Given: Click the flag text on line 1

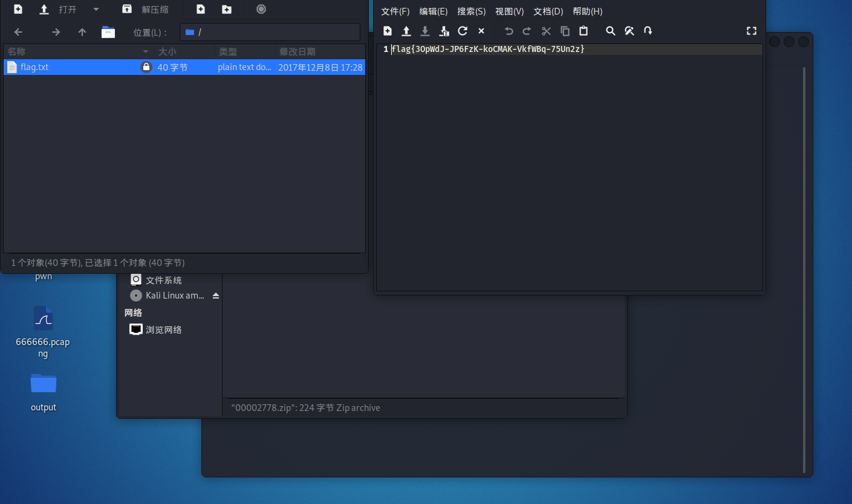Looking at the screenshot, I should (488, 50).
